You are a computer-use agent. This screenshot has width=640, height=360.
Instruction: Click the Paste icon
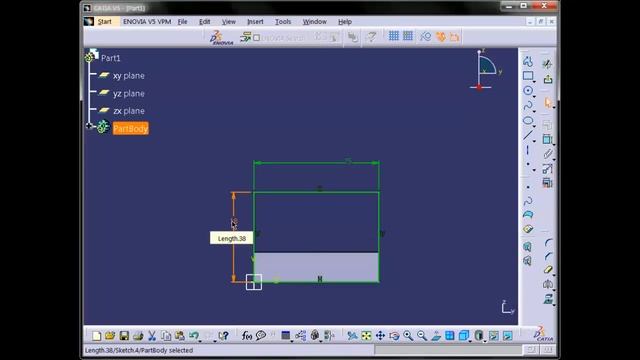pos(180,336)
